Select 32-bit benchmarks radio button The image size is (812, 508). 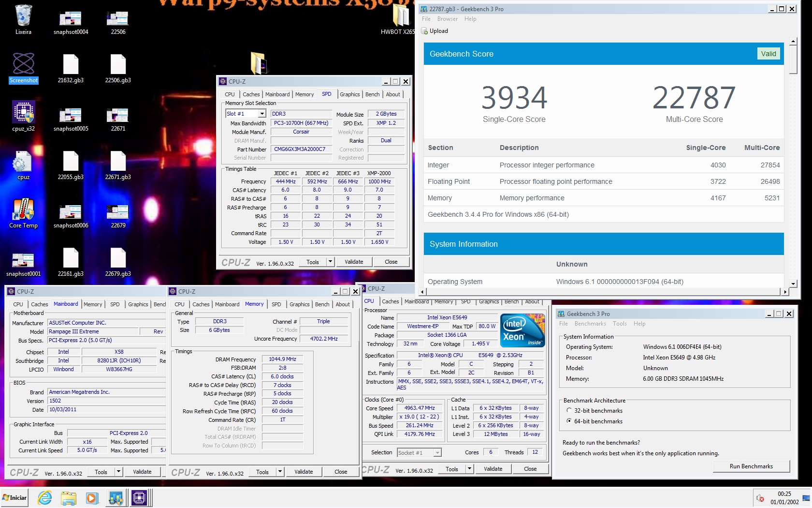pos(569,410)
